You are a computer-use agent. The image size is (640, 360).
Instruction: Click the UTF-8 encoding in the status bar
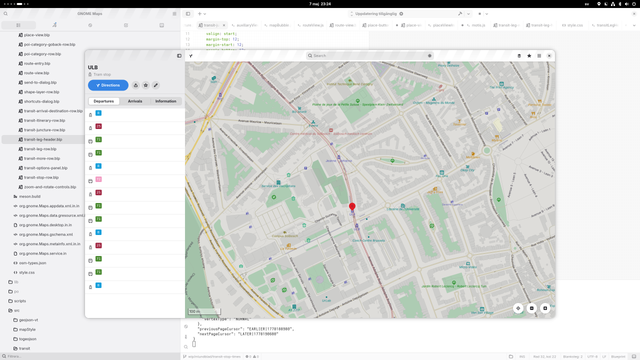pyautogui.click(x=592, y=357)
